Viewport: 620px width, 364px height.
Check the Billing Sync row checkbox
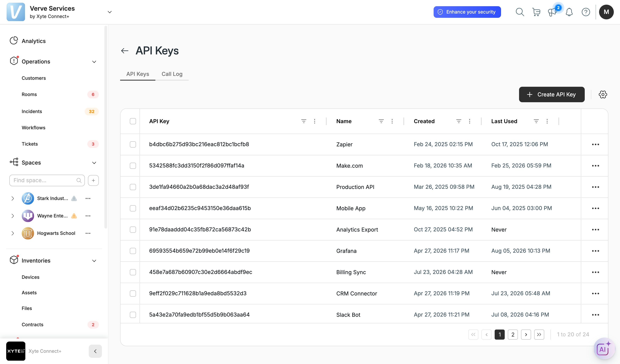[133, 272]
